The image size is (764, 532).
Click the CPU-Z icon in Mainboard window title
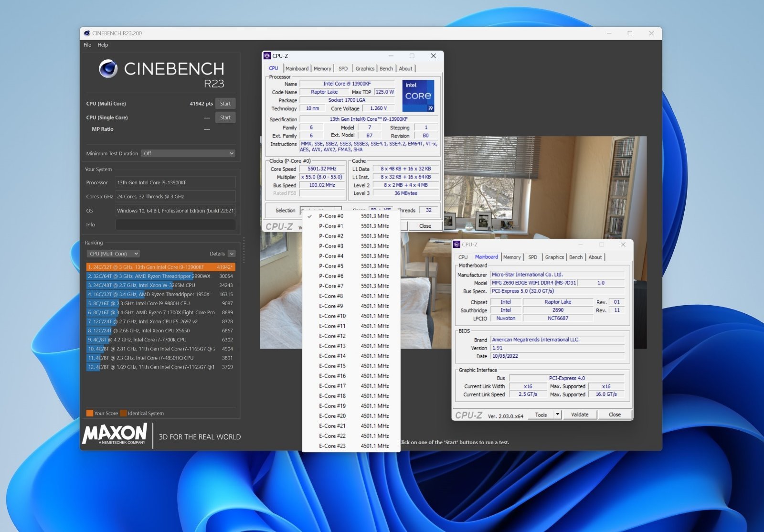point(456,245)
